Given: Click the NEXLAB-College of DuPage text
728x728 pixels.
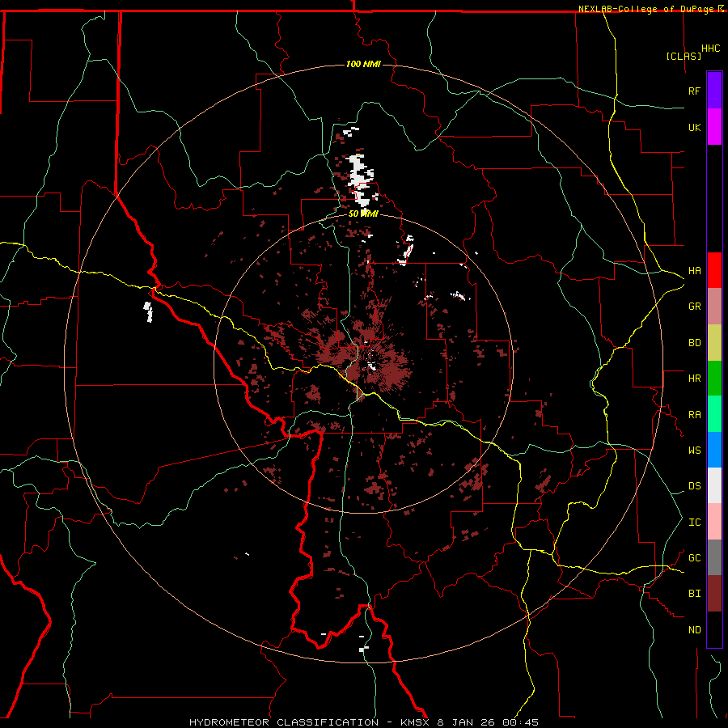Looking at the screenshot, I should pyautogui.click(x=648, y=9).
